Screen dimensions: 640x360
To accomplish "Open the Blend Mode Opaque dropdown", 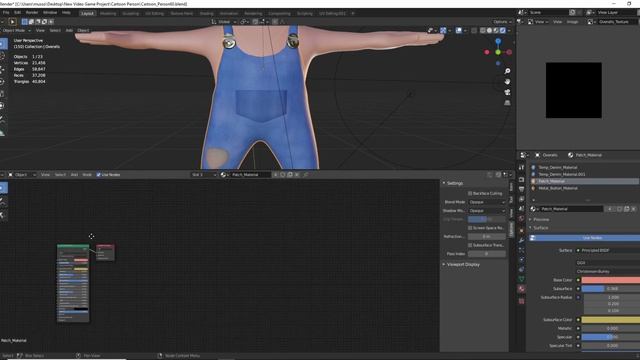I will click(487, 202).
